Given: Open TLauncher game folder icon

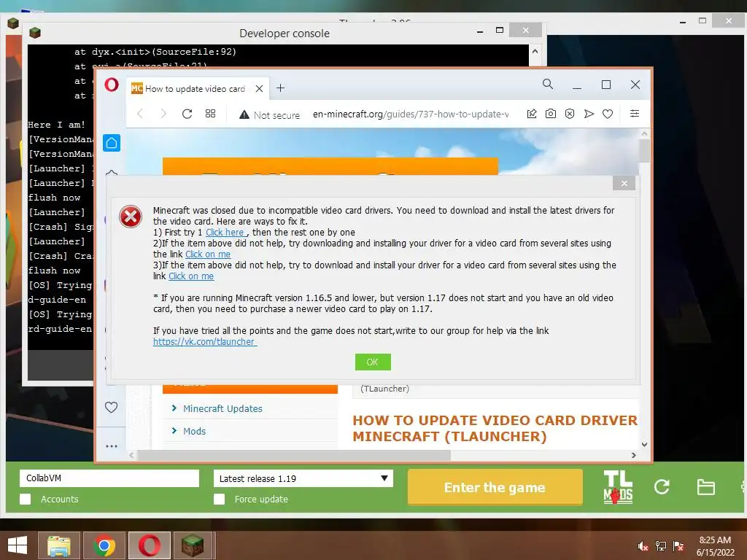Looking at the screenshot, I should (705, 487).
